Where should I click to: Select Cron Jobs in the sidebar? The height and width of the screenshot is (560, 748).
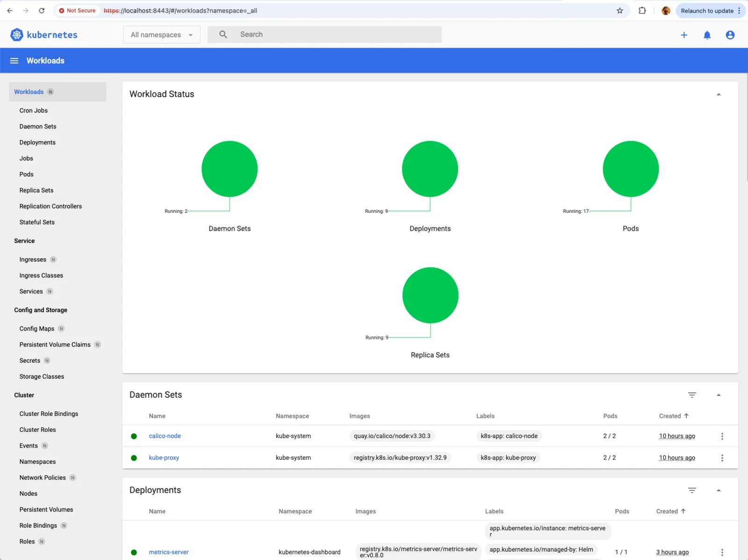tap(34, 111)
